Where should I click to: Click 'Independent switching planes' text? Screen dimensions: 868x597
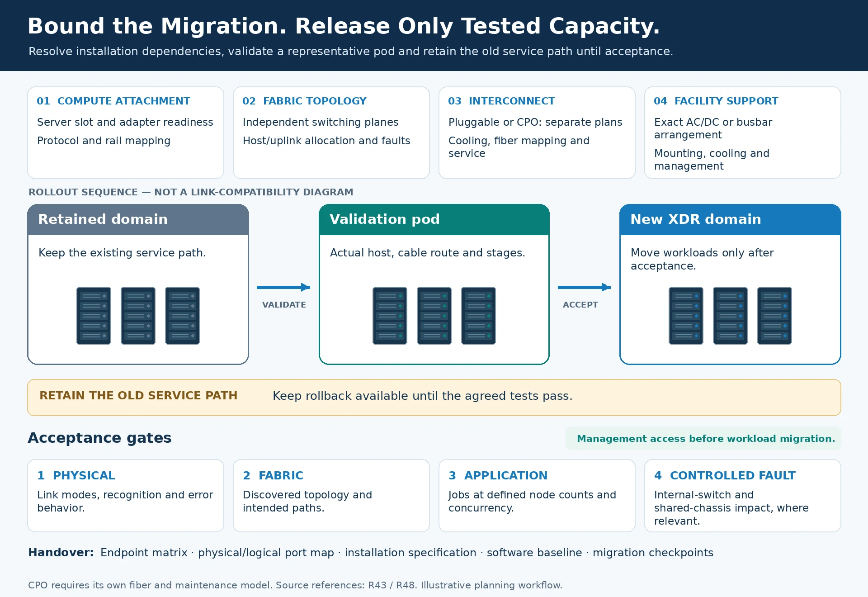click(321, 122)
